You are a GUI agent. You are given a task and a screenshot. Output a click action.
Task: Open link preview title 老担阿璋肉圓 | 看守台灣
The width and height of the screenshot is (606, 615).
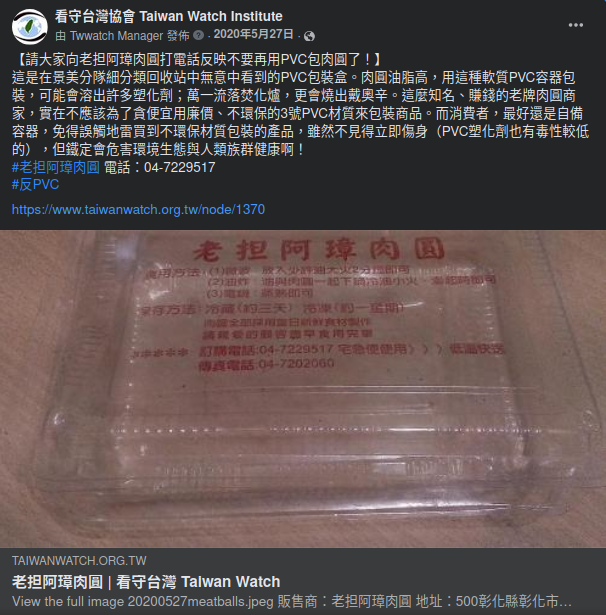(146, 582)
